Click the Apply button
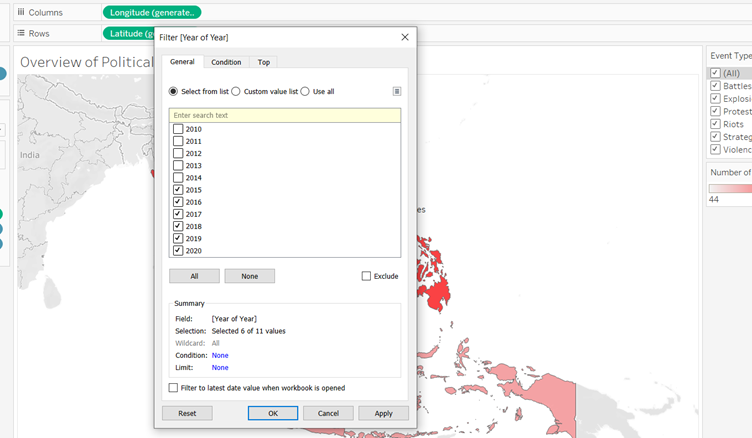The image size is (752, 438). tap(383, 413)
